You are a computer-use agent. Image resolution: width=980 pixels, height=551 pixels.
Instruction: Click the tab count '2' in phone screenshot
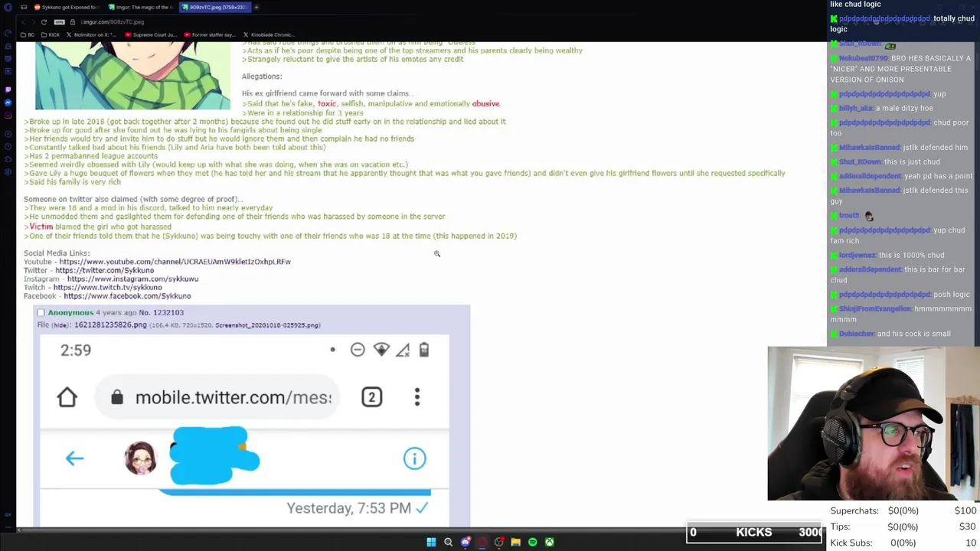[371, 397]
